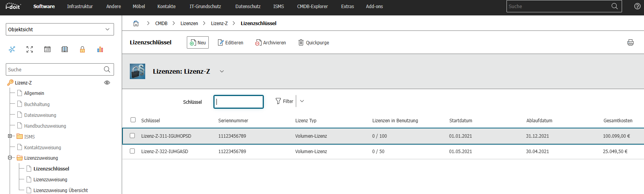
Task: Tick the select-all checkbox in table header
Action: 133,120
